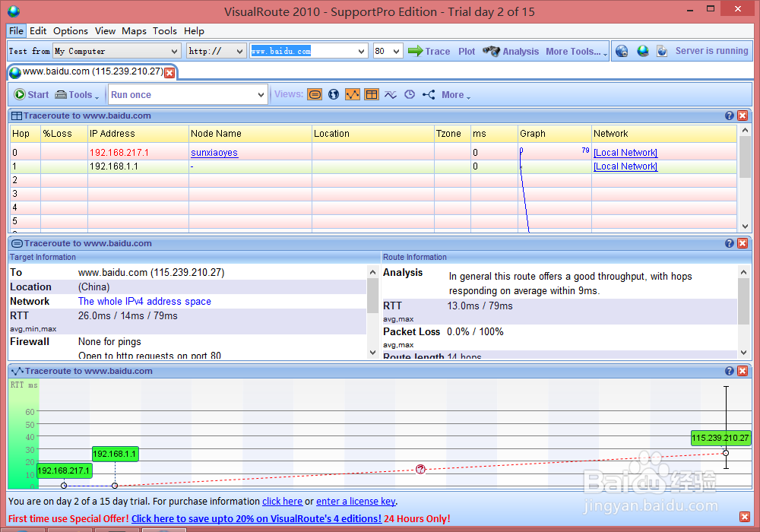This screenshot has height=532, width=760.
Task: Expand the More Tools... menu
Action: 576,52
